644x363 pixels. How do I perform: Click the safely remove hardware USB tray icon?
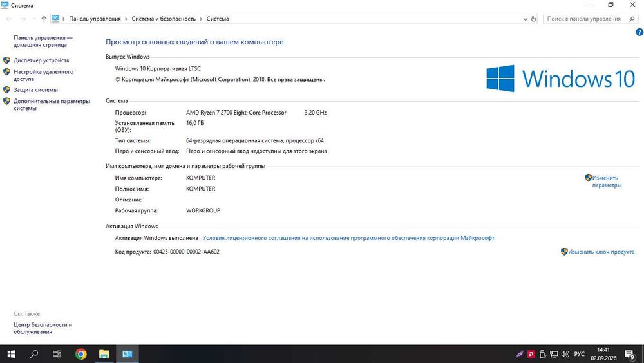542,354
